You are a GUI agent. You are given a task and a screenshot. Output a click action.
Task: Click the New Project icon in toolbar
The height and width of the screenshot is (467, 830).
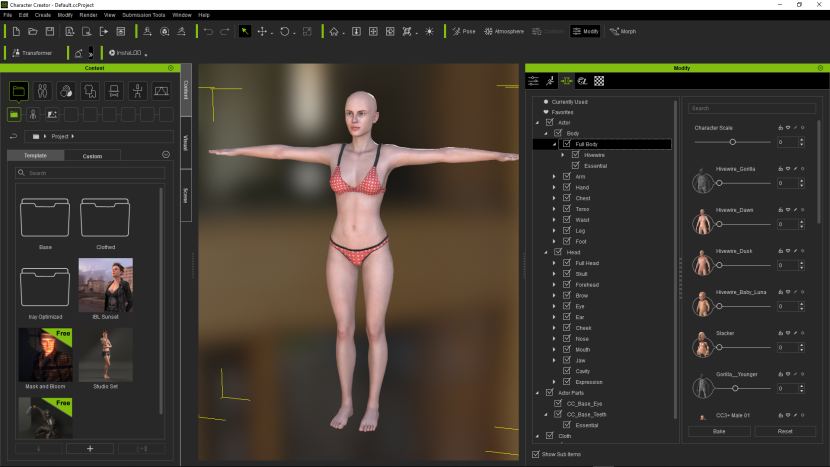pyautogui.click(x=17, y=32)
